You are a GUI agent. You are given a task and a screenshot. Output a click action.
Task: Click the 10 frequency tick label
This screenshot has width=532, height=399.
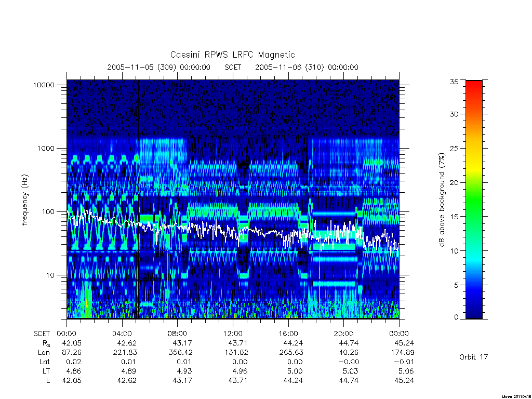pyautogui.click(x=50, y=275)
